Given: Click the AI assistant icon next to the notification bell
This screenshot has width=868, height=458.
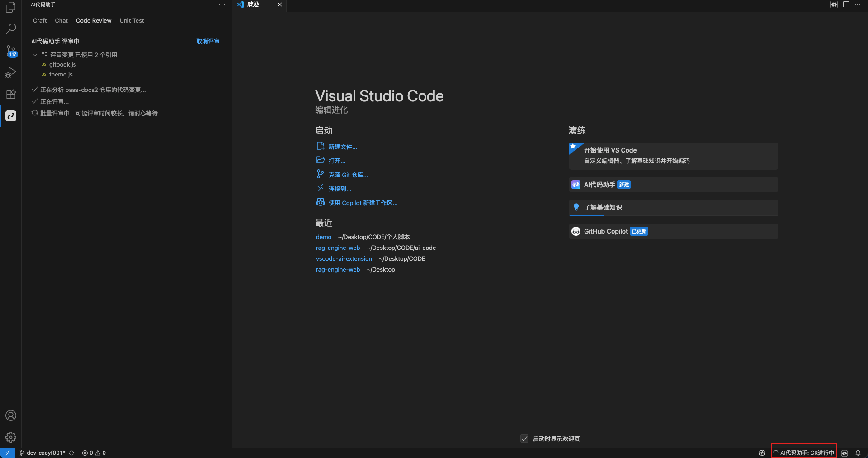Looking at the screenshot, I should 844,453.
